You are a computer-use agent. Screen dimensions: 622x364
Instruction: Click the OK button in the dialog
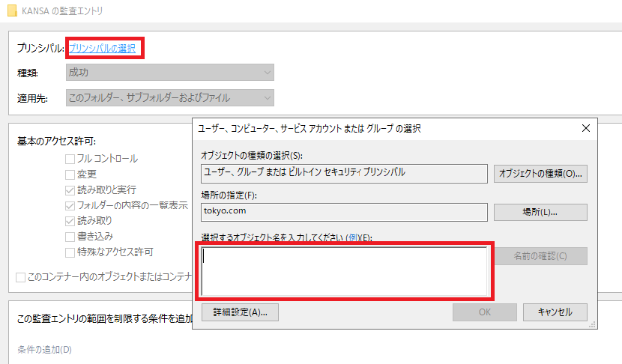click(x=485, y=312)
